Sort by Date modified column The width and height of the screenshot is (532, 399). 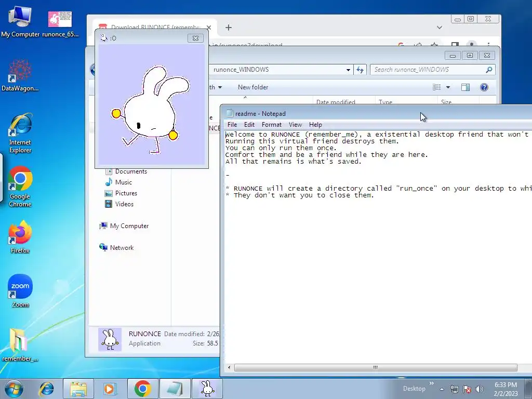coord(343,101)
